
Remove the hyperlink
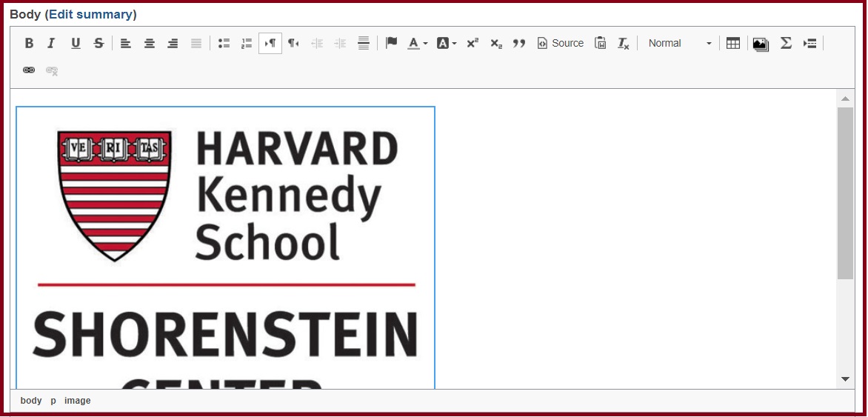click(52, 70)
